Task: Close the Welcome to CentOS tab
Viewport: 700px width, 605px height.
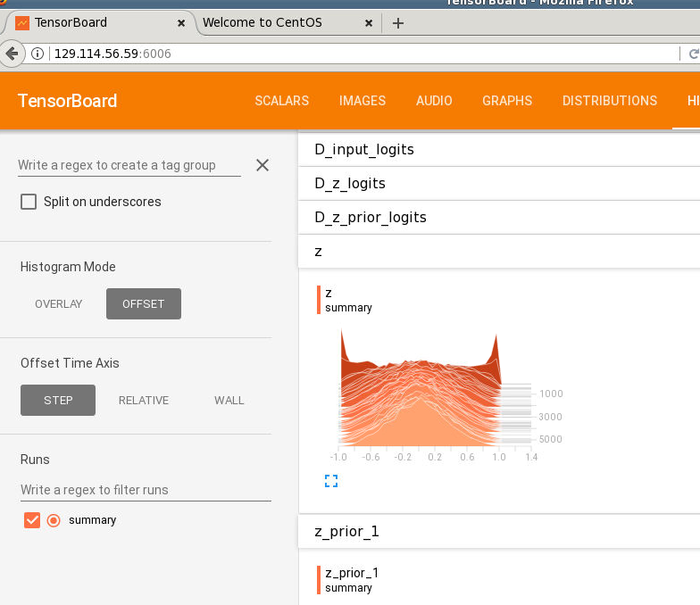Action: tap(369, 23)
